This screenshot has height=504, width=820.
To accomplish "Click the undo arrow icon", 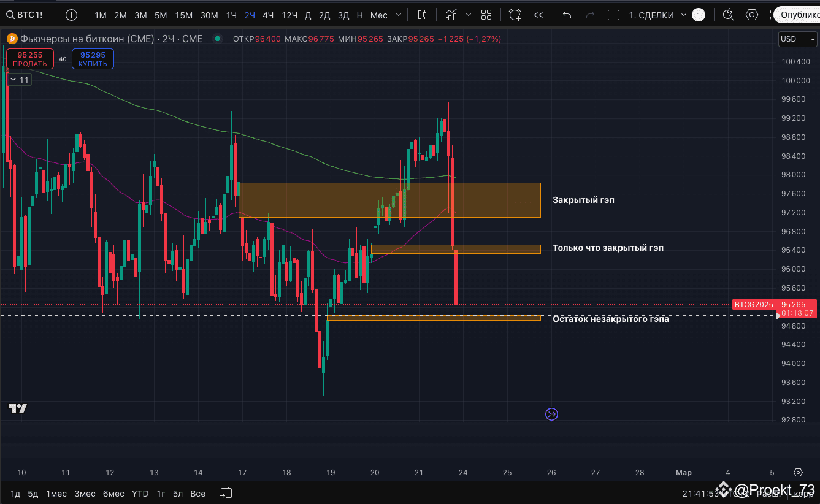I will pyautogui.click(x=567, y=14).
